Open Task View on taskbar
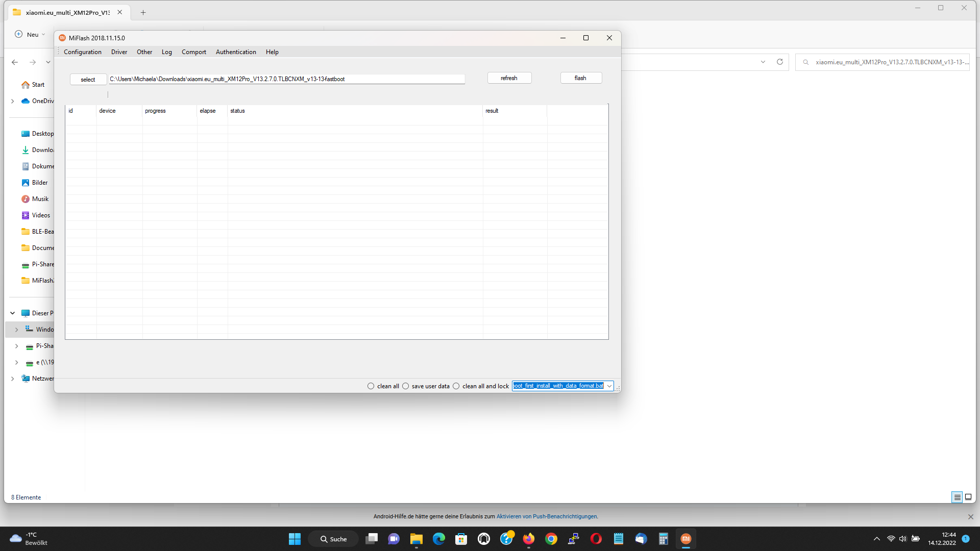Image resolution: width=980 pixels, height=551 pixels. [372, 539]
